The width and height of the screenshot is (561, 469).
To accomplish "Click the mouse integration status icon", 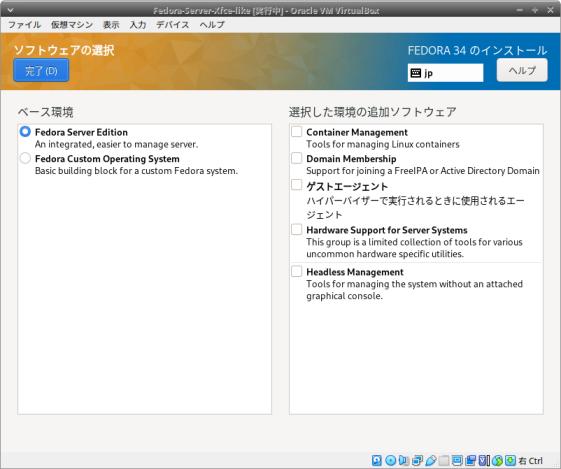I will [x=497, y=460].
